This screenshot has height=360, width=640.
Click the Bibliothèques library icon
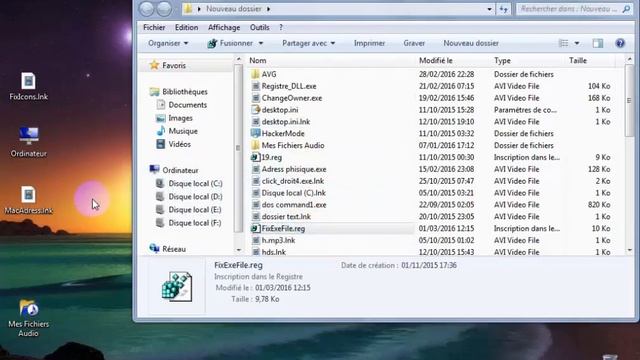[x=154, y=91]
